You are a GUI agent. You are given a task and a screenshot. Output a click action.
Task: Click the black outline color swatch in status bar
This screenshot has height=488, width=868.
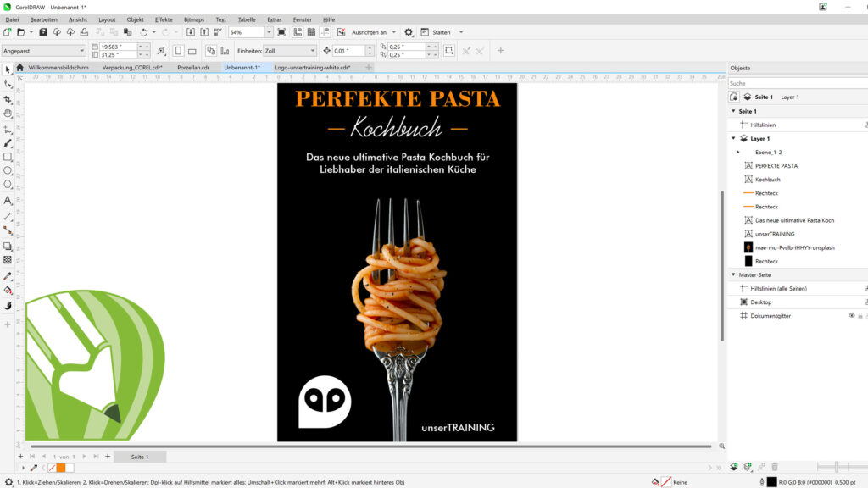[x=771, y=482]
